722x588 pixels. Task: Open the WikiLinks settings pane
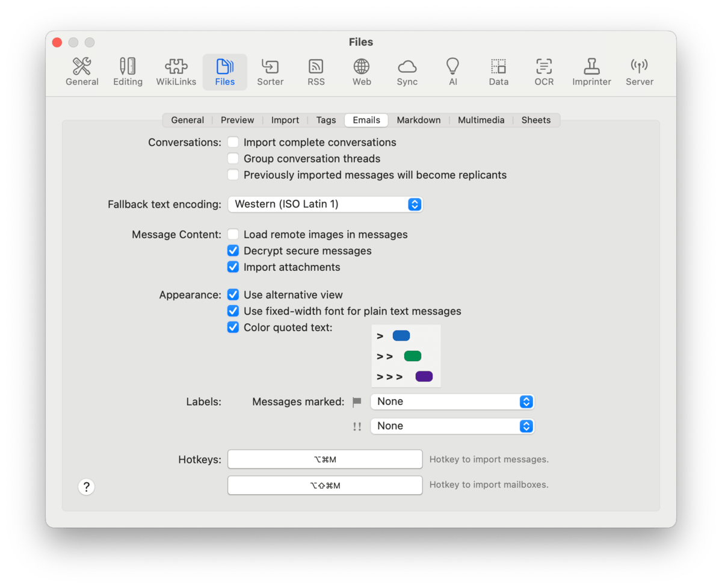click(176, 72)
